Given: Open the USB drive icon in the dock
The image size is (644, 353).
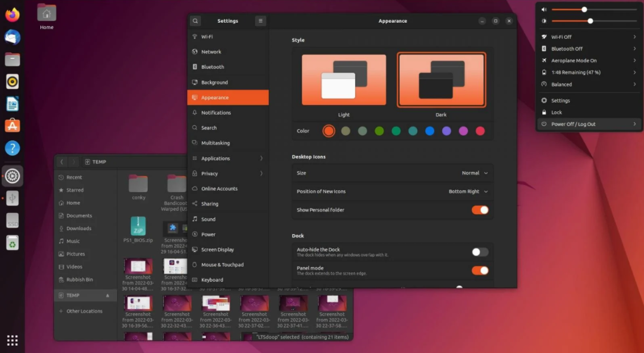Looking at the screenshot, I should click(x=13, y=198).
